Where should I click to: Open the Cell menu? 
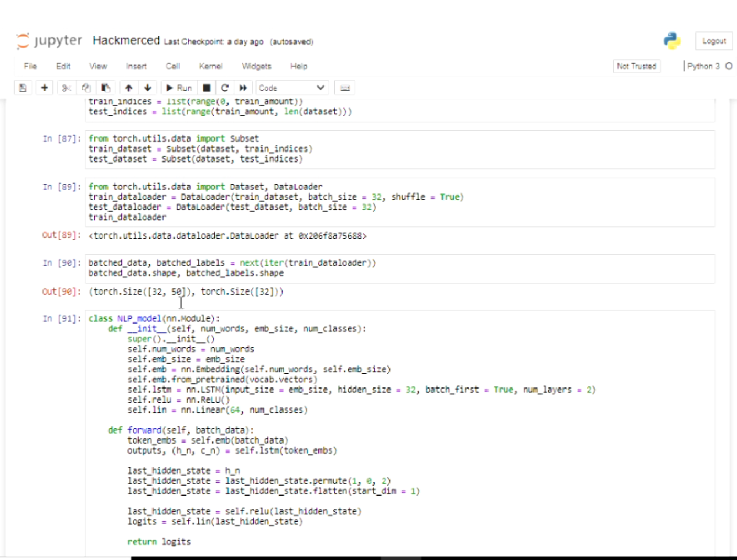pos(173,66)
